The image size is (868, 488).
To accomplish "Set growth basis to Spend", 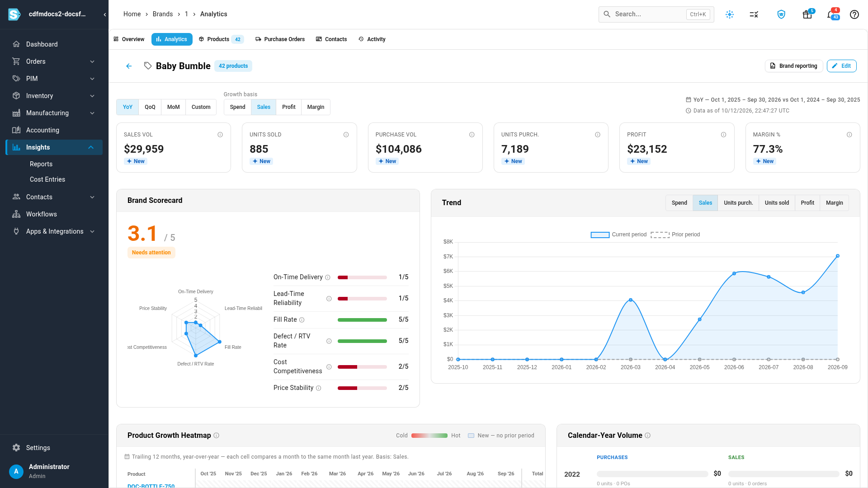I will tap(238, 107).
